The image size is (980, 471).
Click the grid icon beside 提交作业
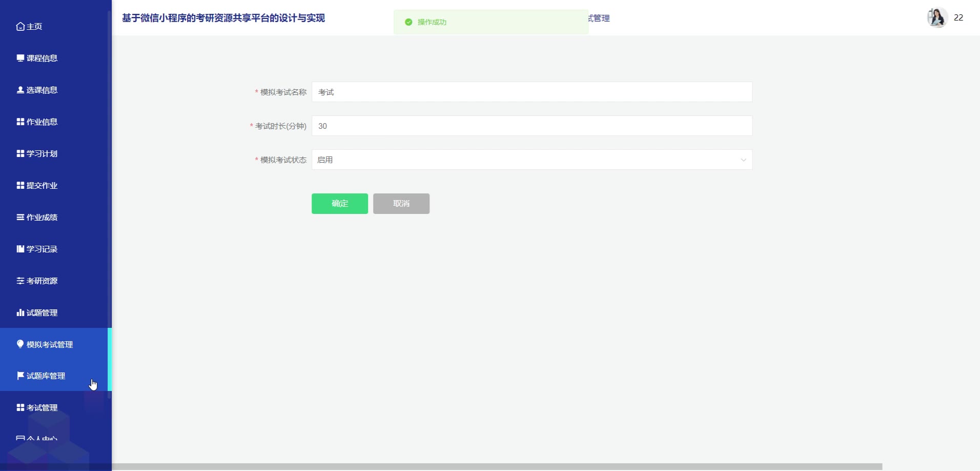(x=21, y=185)
